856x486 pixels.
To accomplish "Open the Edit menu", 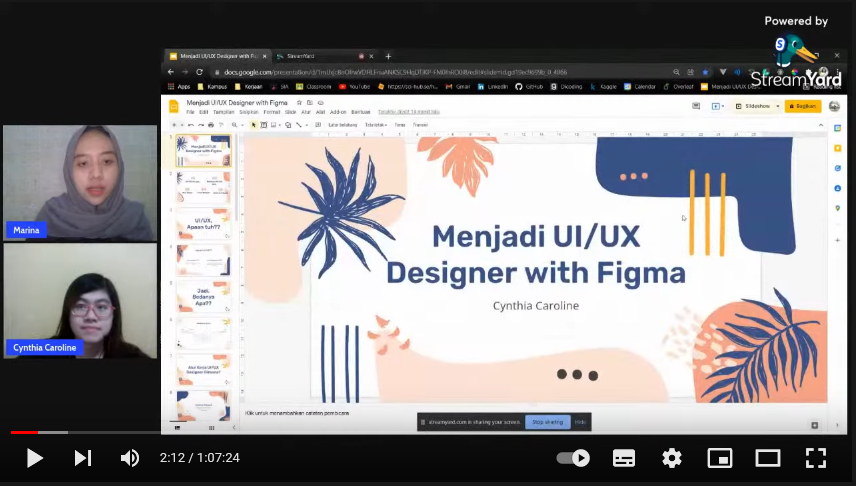I will pos(204,112).
